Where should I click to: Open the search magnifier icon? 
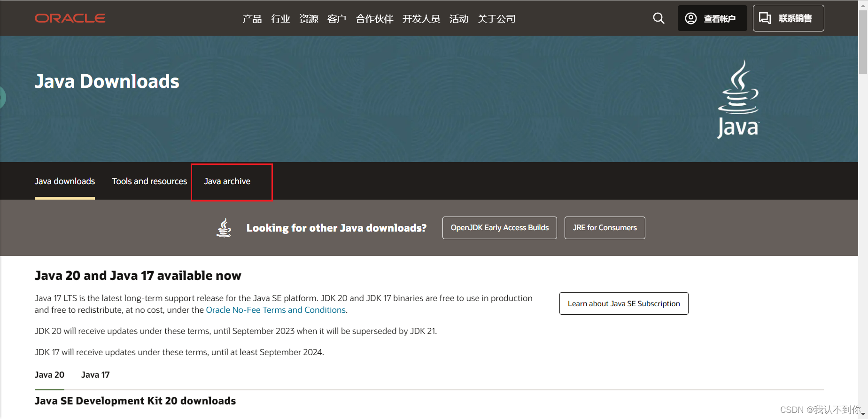tap(659, 18)
